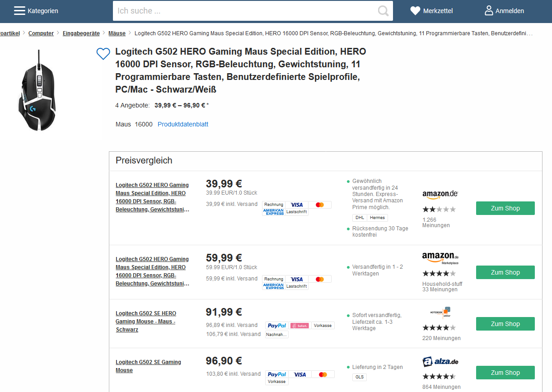Navigate to Mäuse breadcrumb
This screenshot has width=552, height=392.
pyautogui.click(x=117, y=33)
